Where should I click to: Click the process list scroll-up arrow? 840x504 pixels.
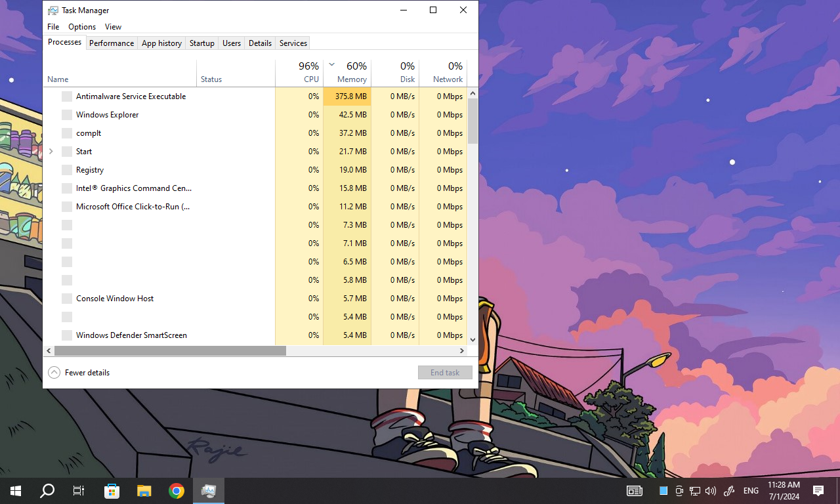pos(472,94)
